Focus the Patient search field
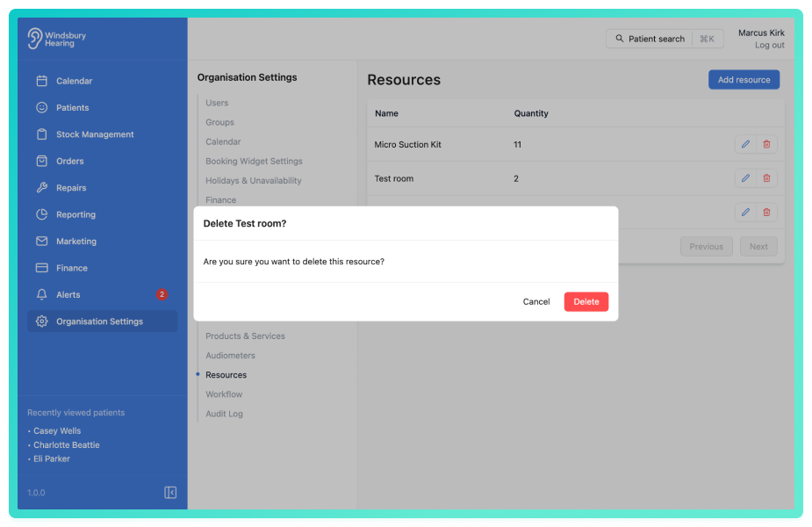Screen dimensions: 812x527 tap(665, 39)
